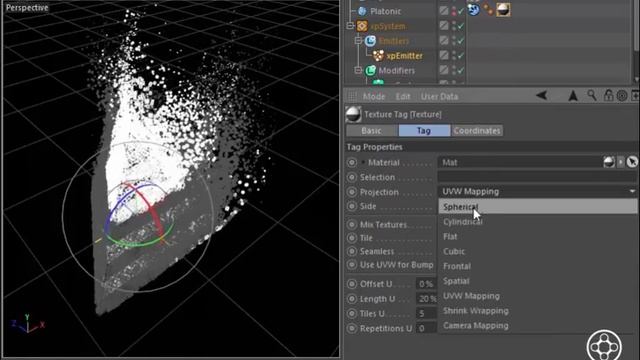The image size is (640, 360).
Task: Toggle the green checkmark for Platonic
Action: tap(461, 11)
